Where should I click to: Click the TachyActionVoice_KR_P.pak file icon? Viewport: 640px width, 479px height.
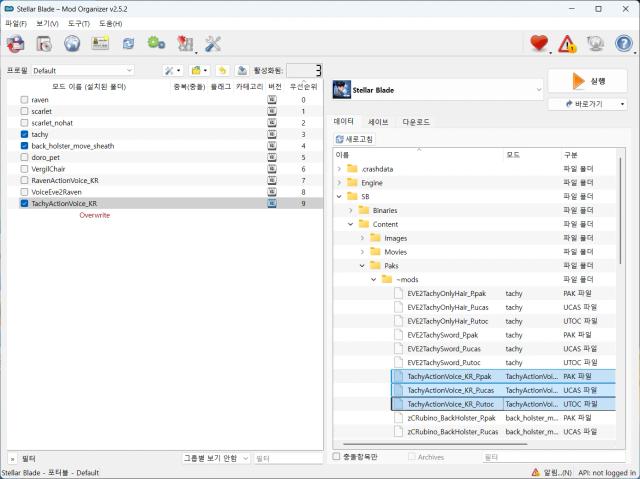click(398, 376)
